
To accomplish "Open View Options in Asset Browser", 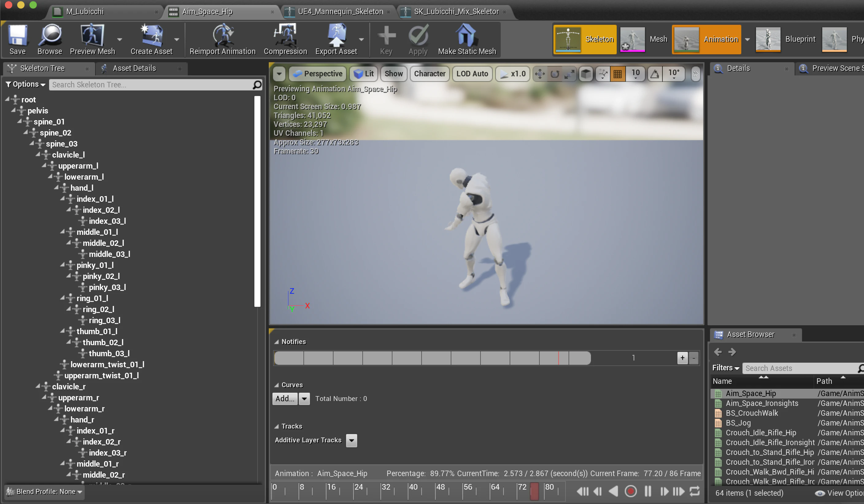I will (x=839, y=493).
